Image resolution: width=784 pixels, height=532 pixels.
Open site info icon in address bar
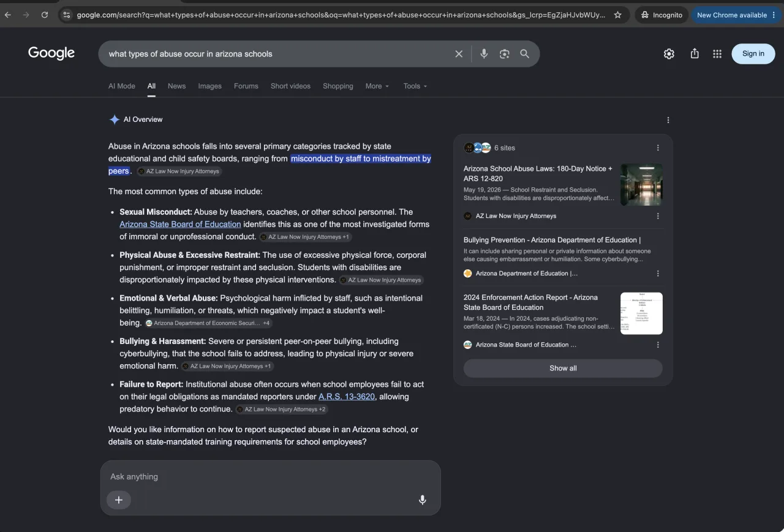pyautogui.click(x=67, y=15)
